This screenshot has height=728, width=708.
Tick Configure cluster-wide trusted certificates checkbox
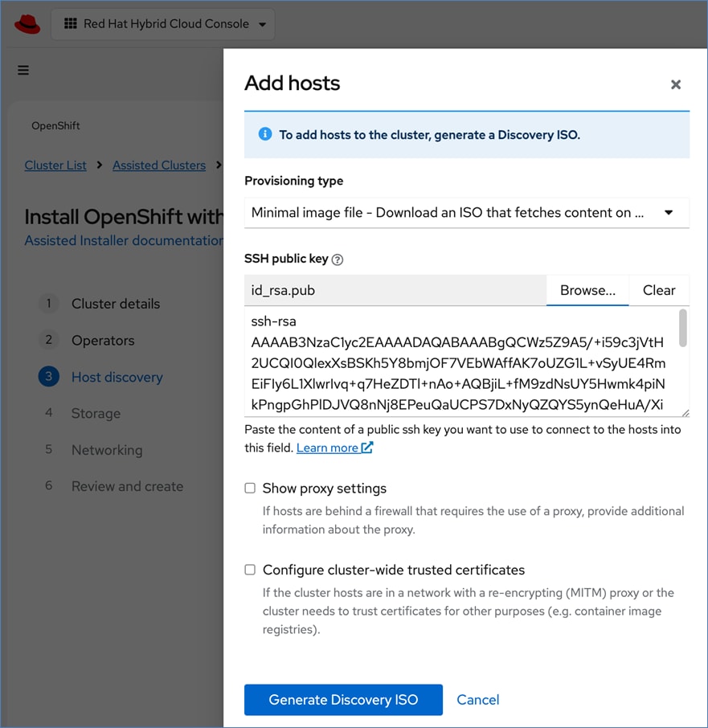coord(250,570)
